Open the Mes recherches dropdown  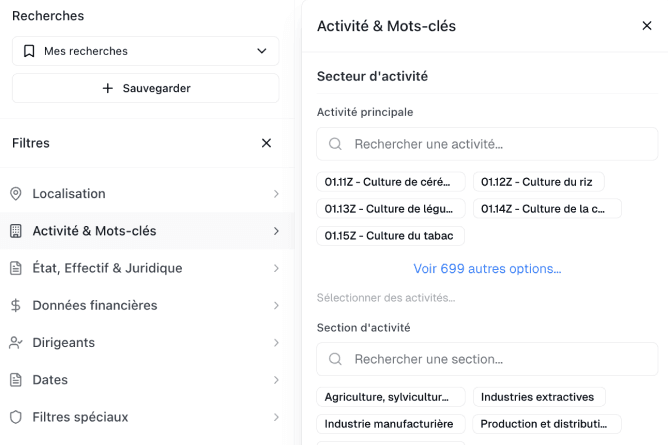145,51
